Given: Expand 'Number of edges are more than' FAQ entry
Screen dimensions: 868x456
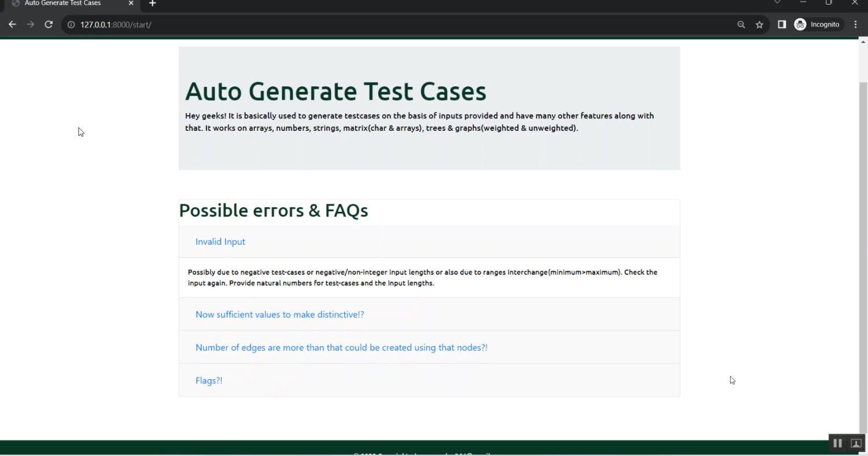Looking at the screenshot, I should pyautogui.click(x=341, y=347).
